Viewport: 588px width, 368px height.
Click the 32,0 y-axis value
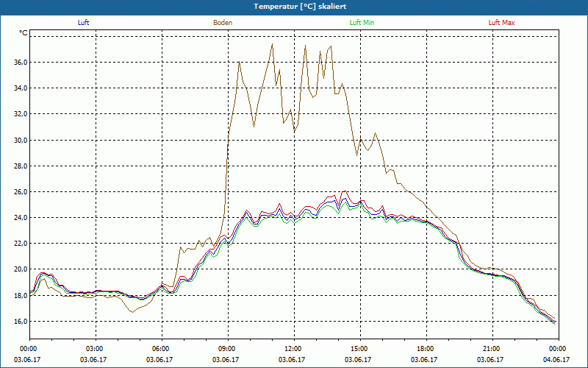pos(21,114)
